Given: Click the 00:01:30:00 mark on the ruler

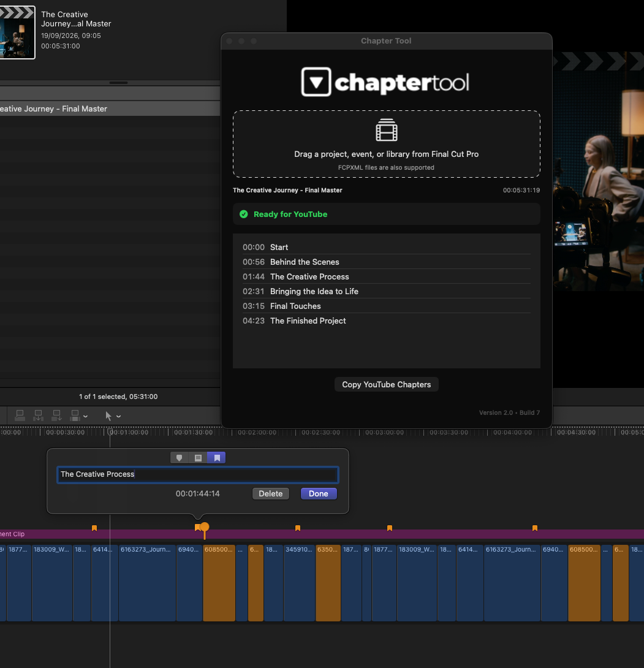Looking at the screenshot, I should [x=194, y=433].
